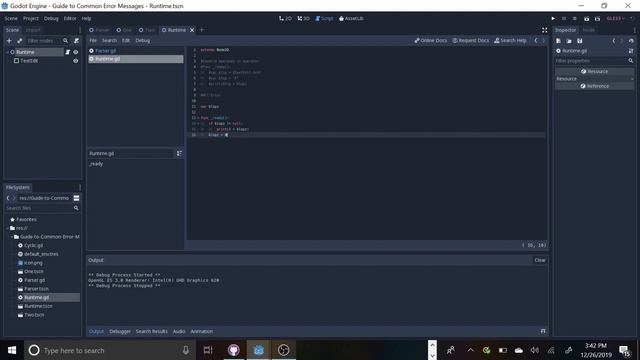Jump to _ready method in outline
Screen dimensions: 640x360
click(x=96, y=164)
